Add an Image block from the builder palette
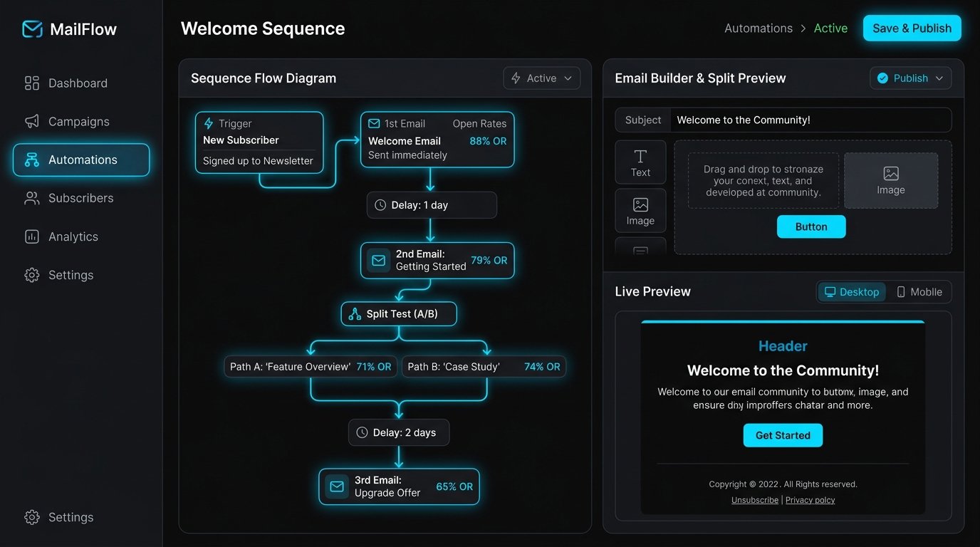The width and height of the screenshot is (980, 547). (640, 211)
